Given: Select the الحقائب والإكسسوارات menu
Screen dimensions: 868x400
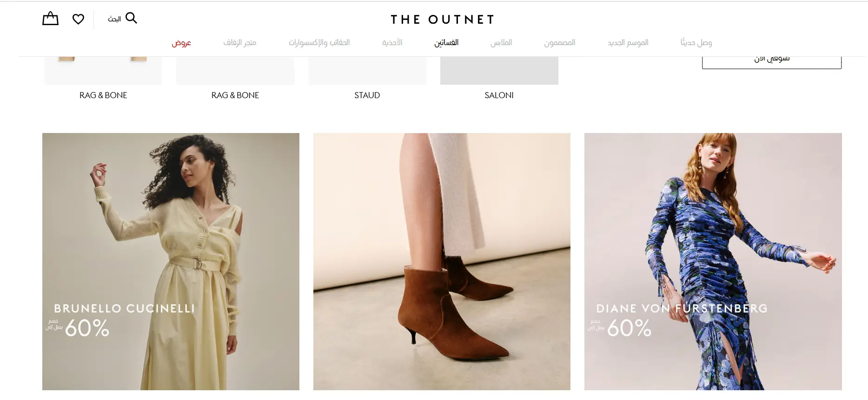Looking at the screenshot, I should click(319, 43).
